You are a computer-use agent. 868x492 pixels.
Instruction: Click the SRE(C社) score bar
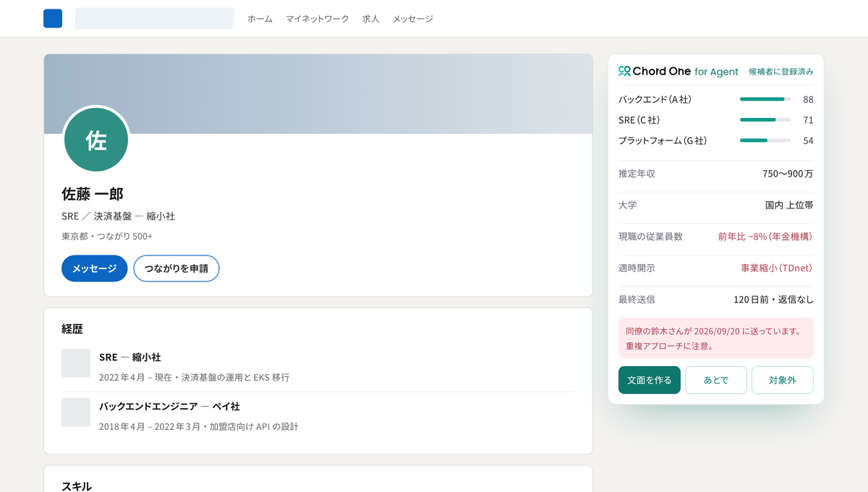click(765, 119)
